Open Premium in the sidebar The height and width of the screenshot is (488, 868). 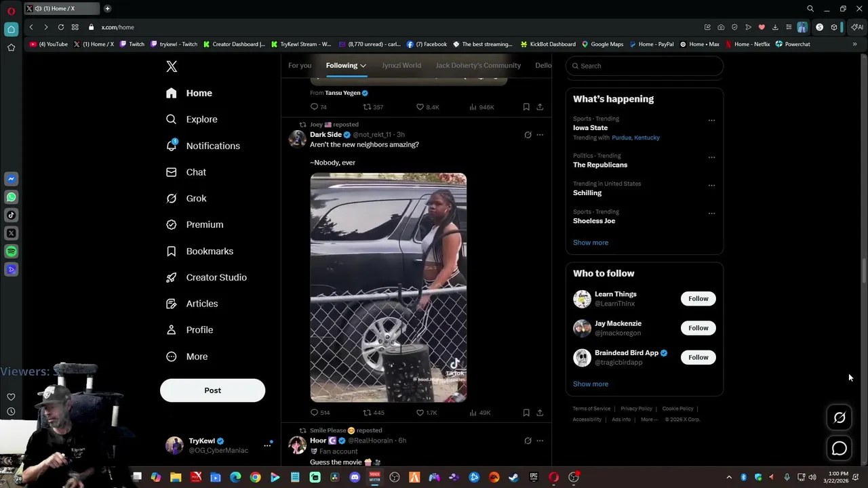point(195,224)
